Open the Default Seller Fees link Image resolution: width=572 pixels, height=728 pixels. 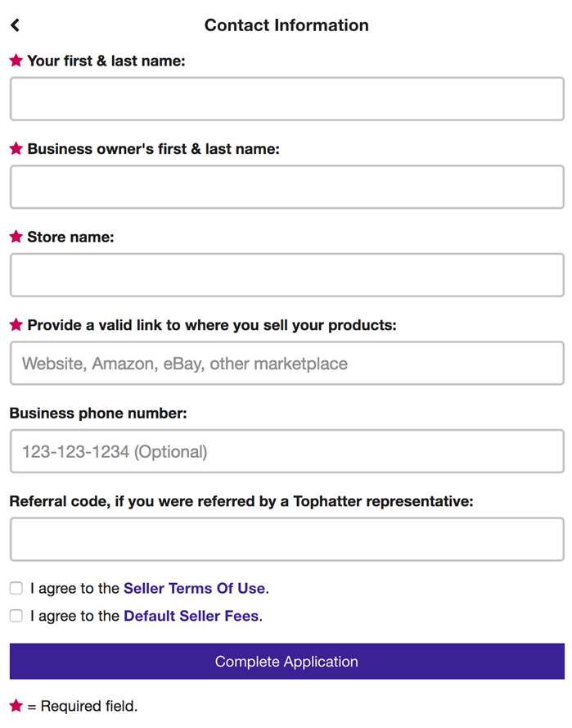click(191, 616)
